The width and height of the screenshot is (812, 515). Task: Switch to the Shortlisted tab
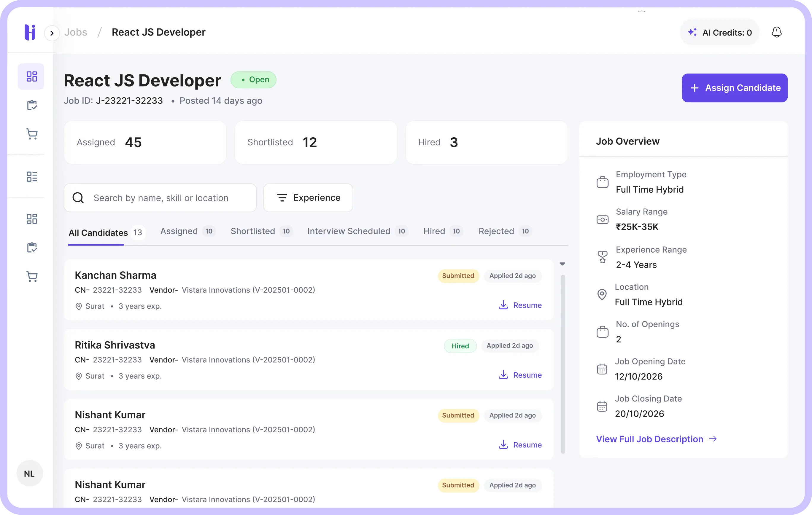point(261,231)
